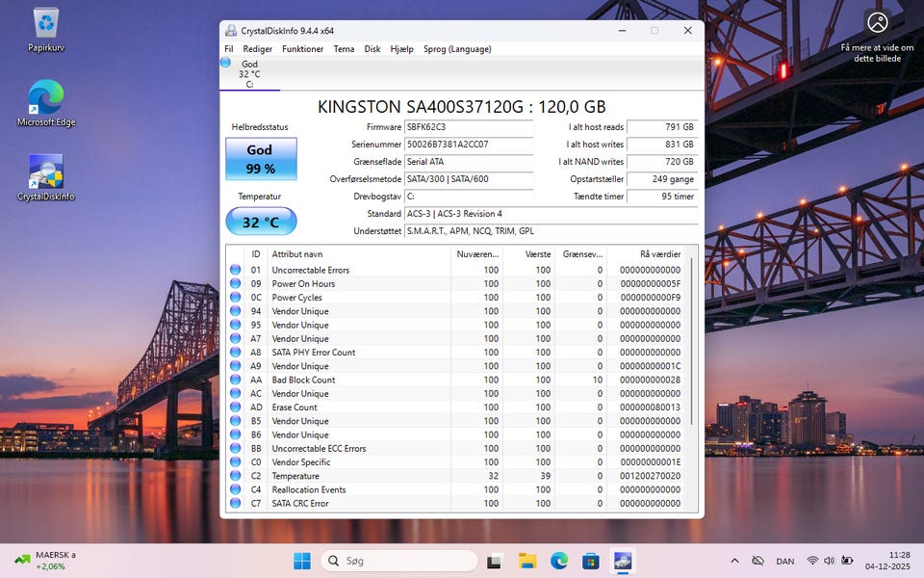
Task: Expand hidden system tray icons chevron
Action: tap(734, 561)
